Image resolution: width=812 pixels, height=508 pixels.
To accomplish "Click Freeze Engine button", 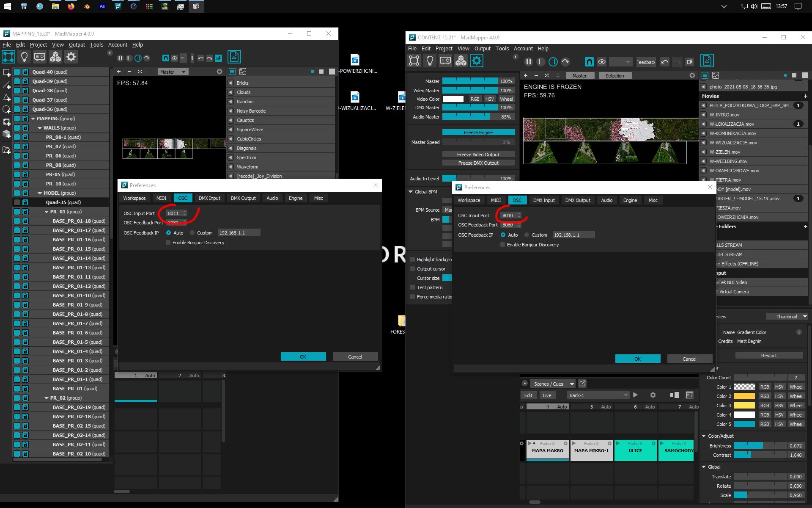I will [x=478, y=133].
